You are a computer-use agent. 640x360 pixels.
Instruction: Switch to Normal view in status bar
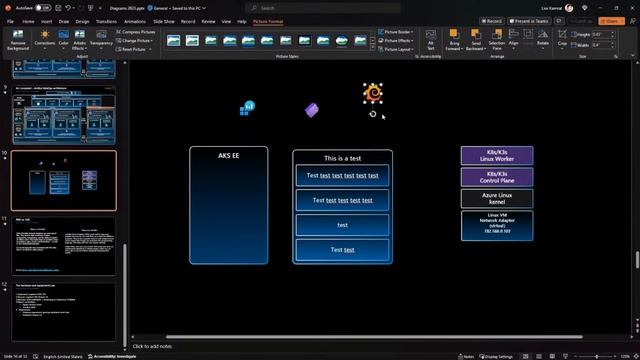click(525, 356)
